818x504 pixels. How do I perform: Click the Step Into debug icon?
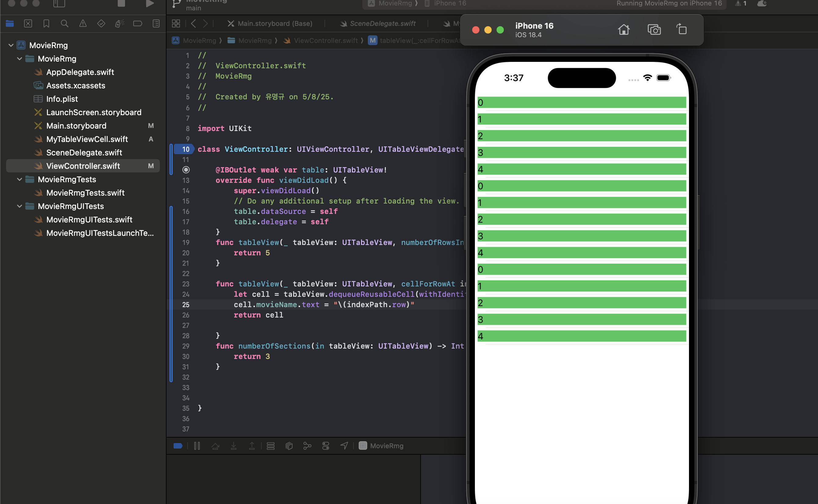(234, 446)
